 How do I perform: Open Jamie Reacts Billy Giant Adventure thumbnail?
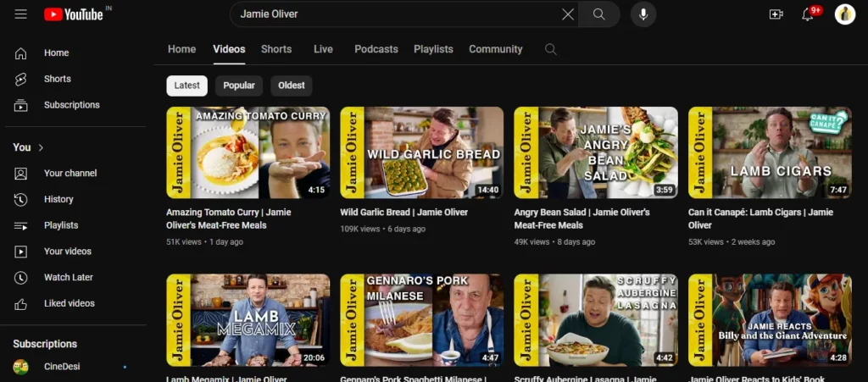pos(770,320)
